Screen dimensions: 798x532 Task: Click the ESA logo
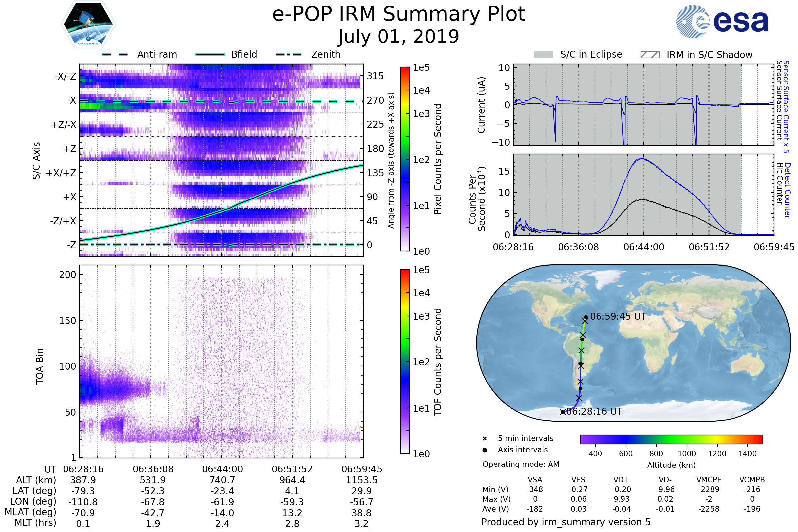click(722, 22)
